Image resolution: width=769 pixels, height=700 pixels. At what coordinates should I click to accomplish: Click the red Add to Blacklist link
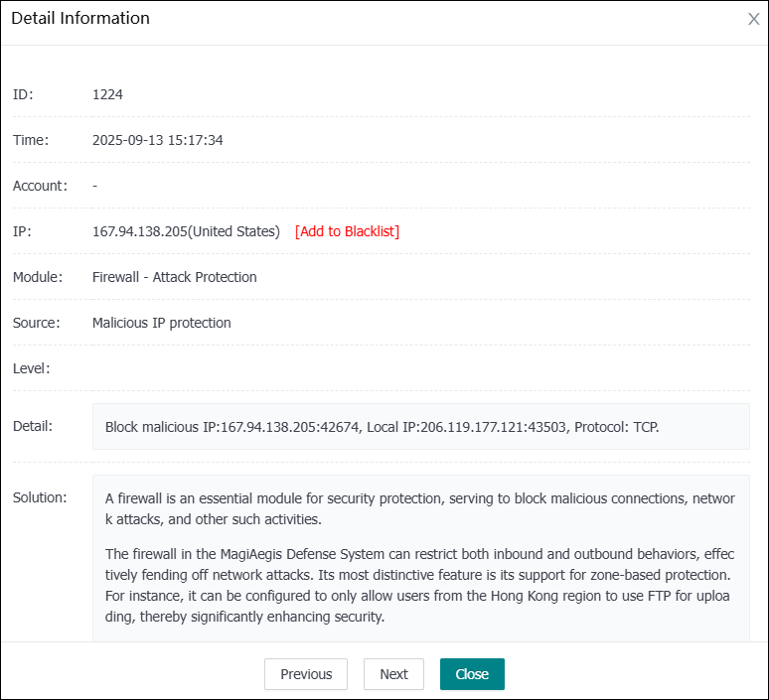click(x=347, y=231)
